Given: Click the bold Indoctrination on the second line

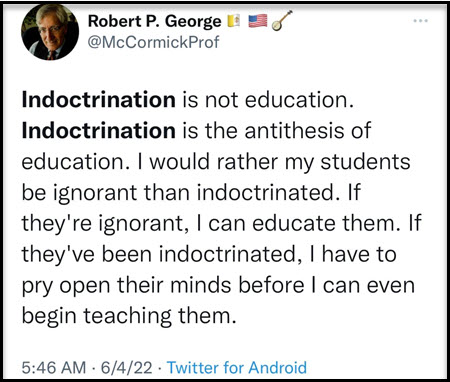Looking at the screenshot, I should (x=99, y=130).
